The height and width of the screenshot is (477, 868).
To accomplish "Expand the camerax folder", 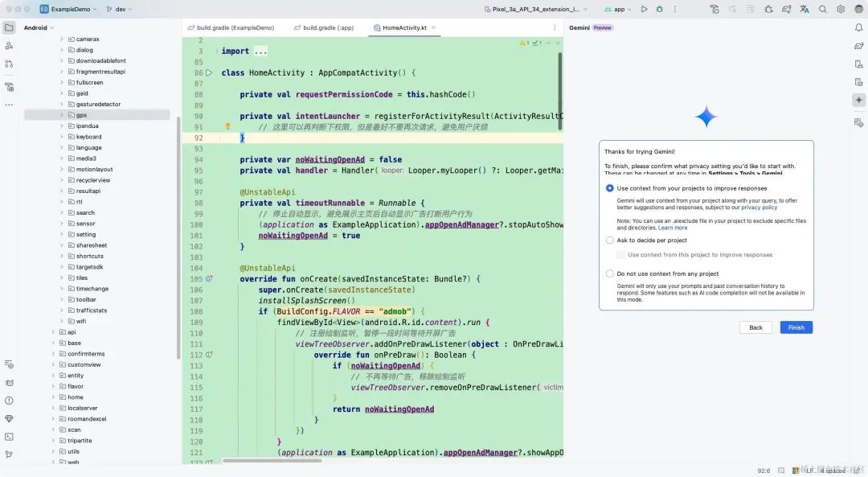I will 61,39.
